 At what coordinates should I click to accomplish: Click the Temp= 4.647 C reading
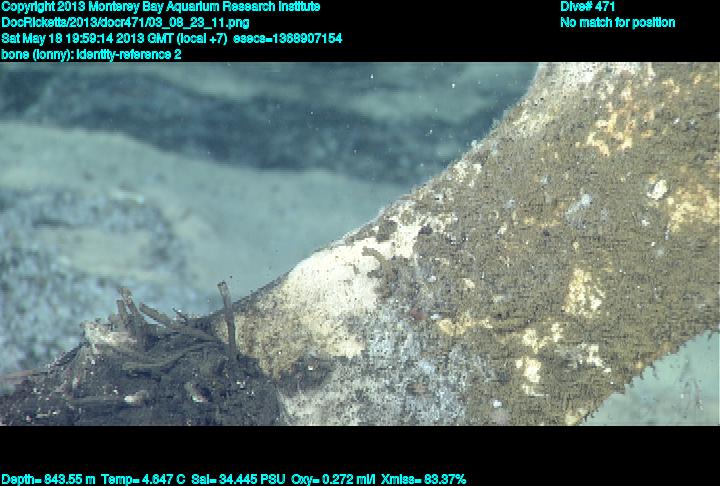[143, 480]
